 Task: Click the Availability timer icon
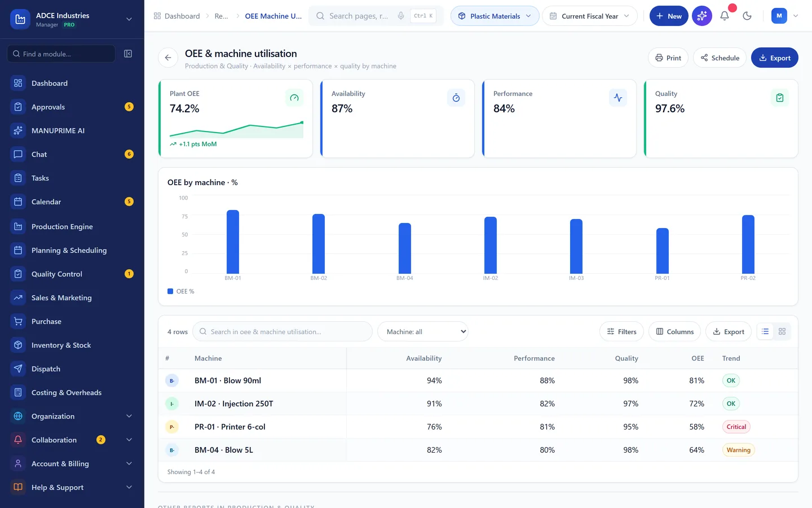pos(456,98)
